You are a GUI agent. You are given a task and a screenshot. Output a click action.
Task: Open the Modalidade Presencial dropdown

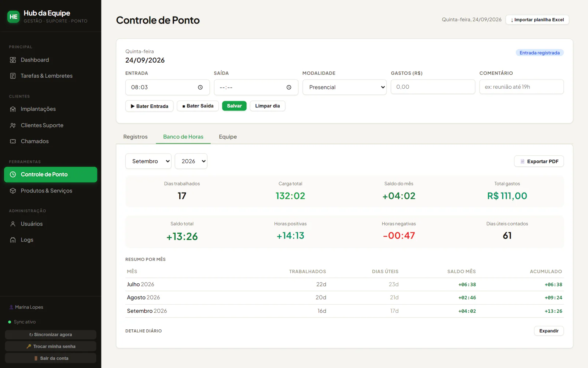(x=344, y=87)
